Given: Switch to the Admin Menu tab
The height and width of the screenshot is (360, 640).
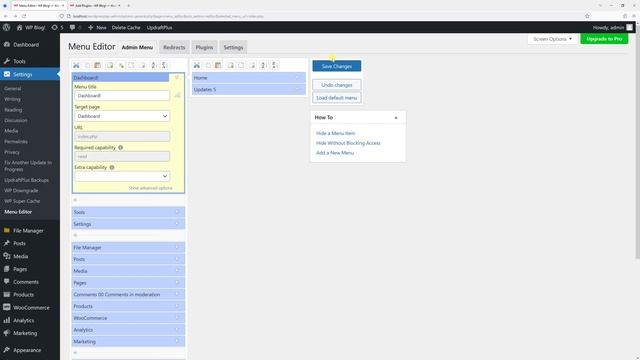Looking at the screenshot, I should [x=137, y=47].
